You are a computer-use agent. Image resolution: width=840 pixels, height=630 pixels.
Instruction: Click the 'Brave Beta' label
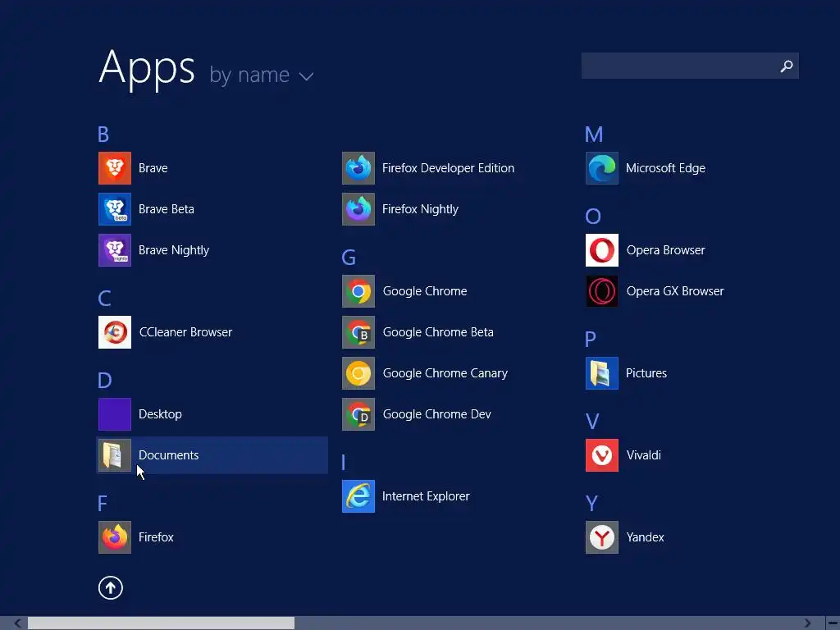(166, 209)
